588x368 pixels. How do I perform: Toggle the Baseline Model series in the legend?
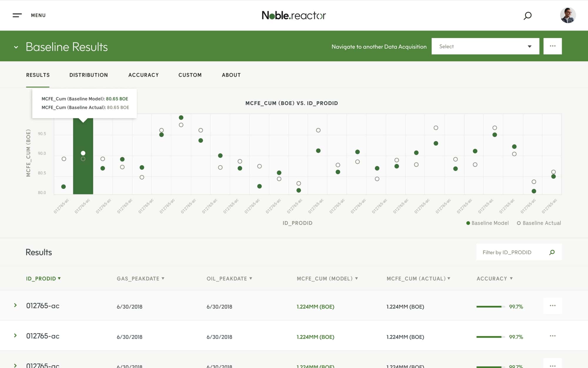[x=487, y=223]
